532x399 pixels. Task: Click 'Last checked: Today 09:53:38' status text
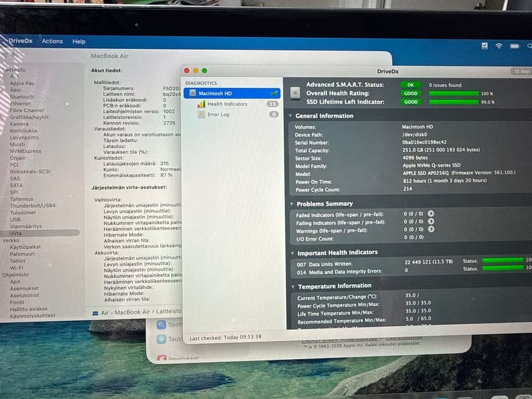click(226, 337)
